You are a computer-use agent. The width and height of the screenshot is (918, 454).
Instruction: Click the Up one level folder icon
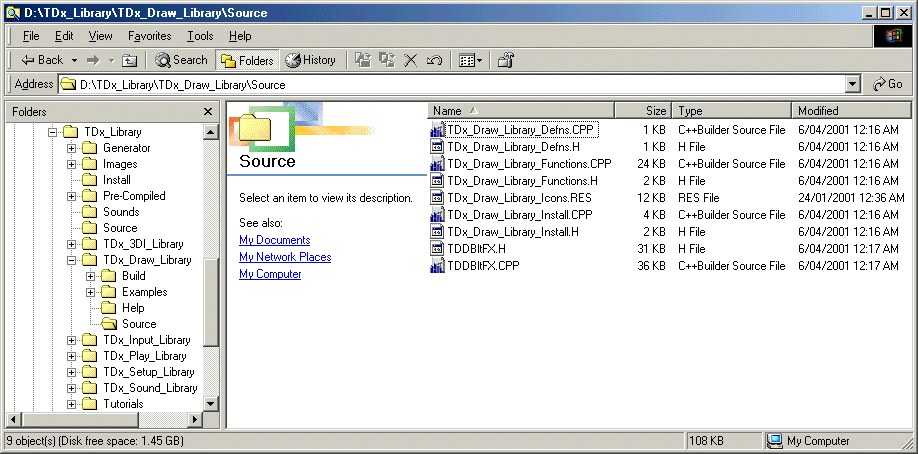130,60
